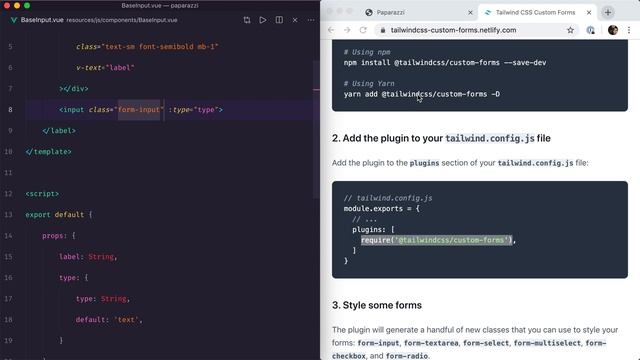Click the lock icon in the address bar
The width and height of the screenshot is (640, 360).
[382, 30]
